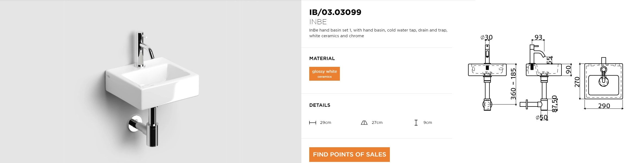Click the 9cm height value
The image size is (644, 163).
[428, 123]
